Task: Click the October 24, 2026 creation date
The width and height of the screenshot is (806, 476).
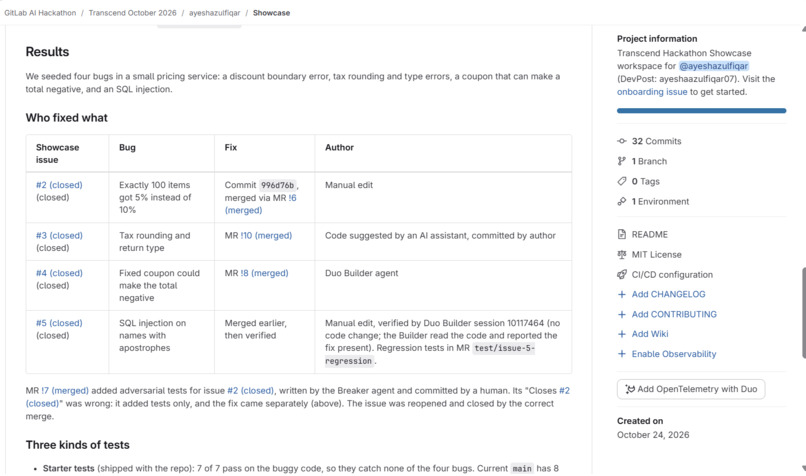Action: point(653,435)
